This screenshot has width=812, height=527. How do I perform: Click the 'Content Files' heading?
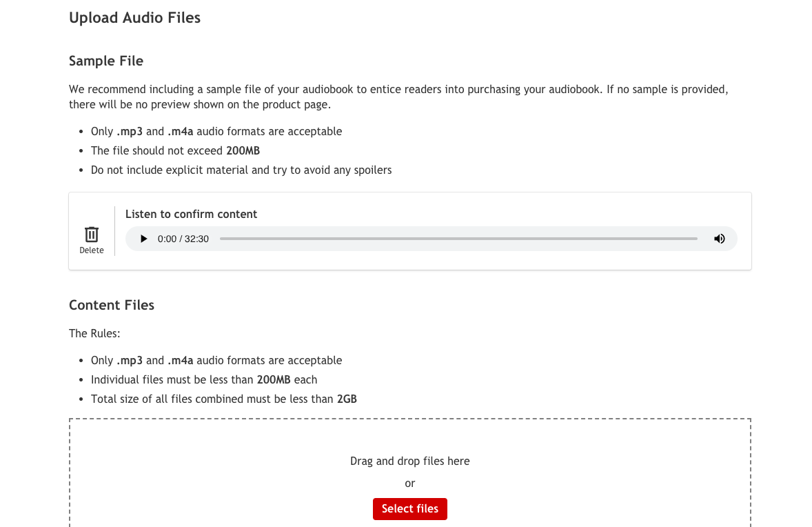[112, 305]
